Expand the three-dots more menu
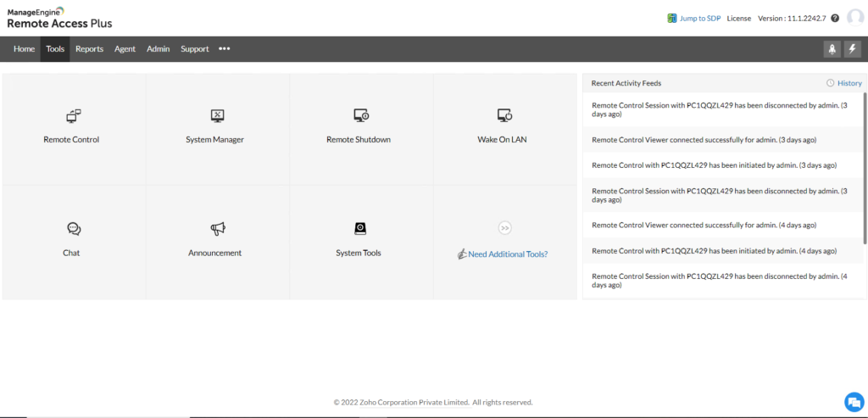 (224, 48)
